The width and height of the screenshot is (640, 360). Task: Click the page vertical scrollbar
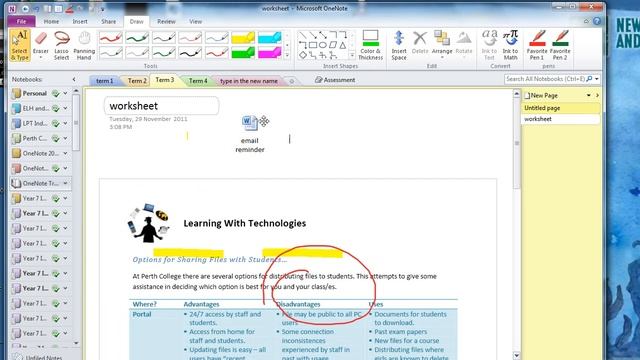(x=516, y=224)
